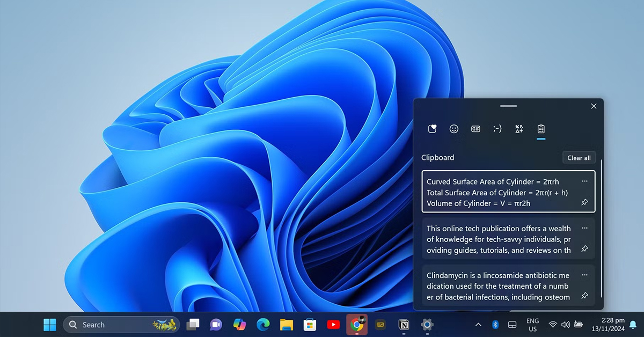Paste the Clindamycin antibiotic clipboard entry

(499, 286)
